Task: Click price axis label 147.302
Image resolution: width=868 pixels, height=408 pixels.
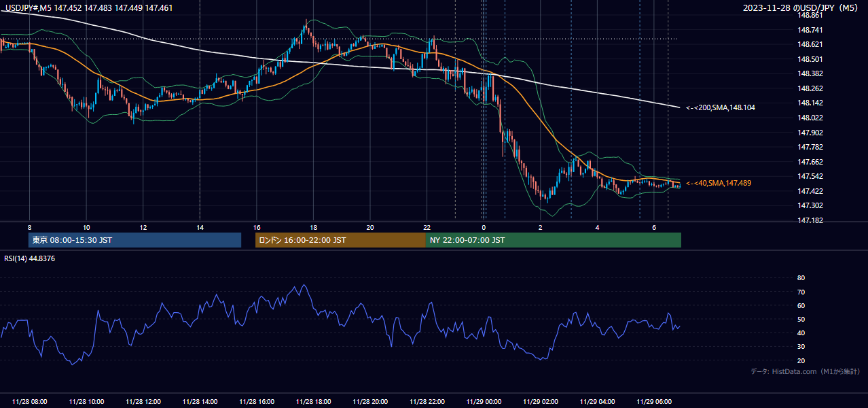Action: 811,205
